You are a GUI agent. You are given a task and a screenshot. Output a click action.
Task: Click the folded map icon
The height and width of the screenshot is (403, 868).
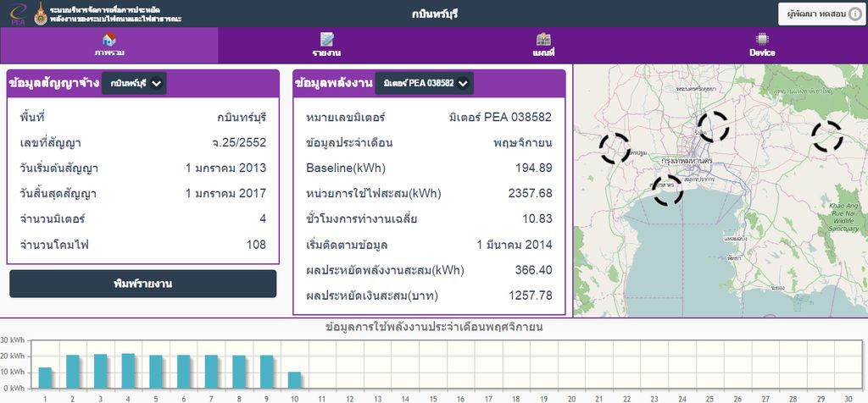543,39
